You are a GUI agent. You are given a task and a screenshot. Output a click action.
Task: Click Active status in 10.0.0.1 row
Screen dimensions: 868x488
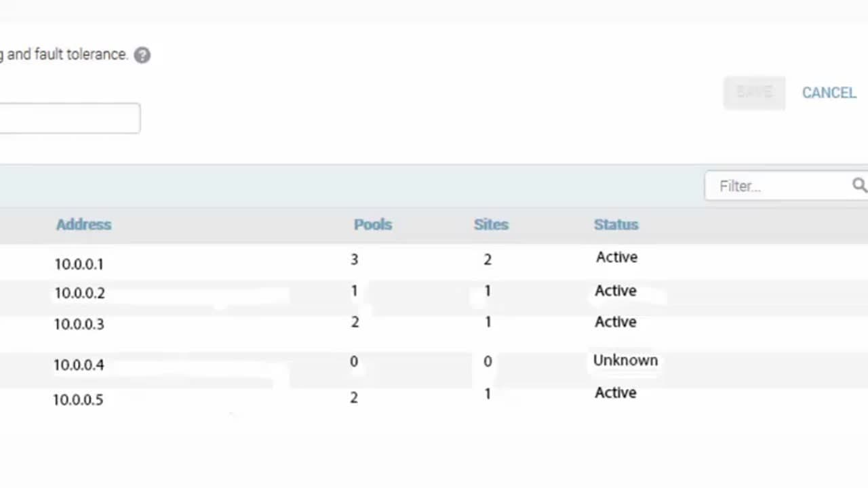click(x=616, y=258)
